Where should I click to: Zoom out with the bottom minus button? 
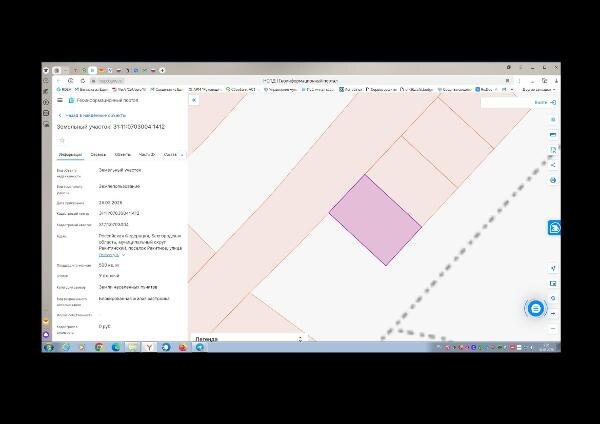pos(553,329)
